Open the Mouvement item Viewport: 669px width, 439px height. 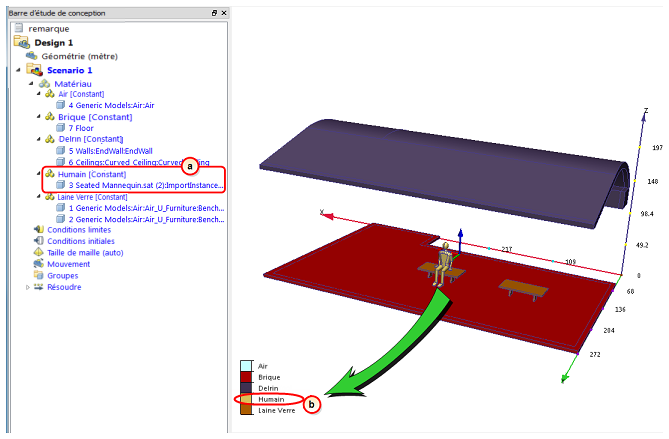(x=68, y=264)
